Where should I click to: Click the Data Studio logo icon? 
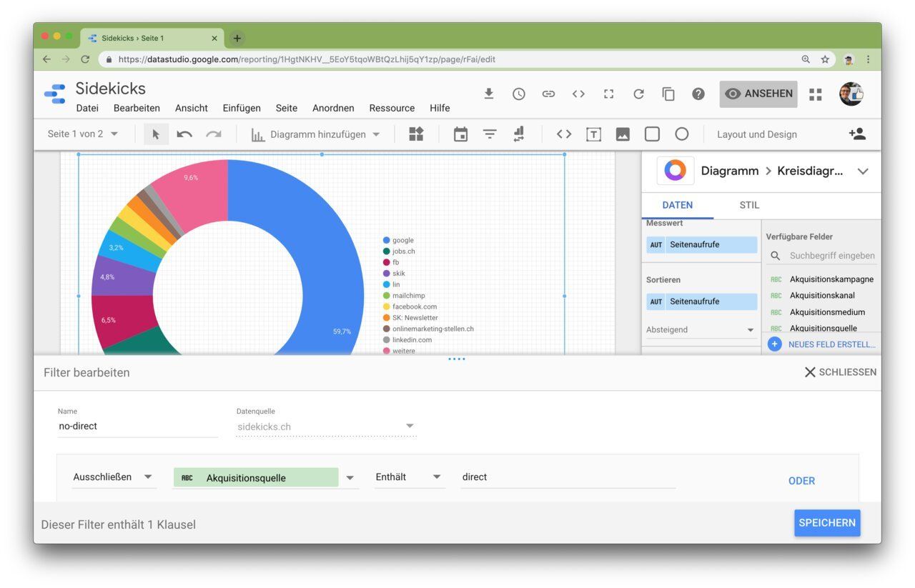tap(55, 94)
